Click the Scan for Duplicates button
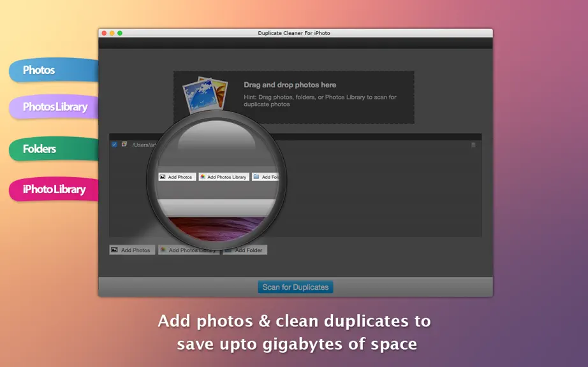The image size is (588, 367). pos(295,287)
